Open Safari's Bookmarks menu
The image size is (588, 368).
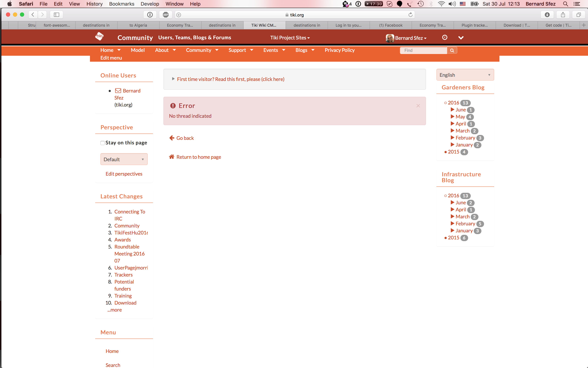point(122,4)
